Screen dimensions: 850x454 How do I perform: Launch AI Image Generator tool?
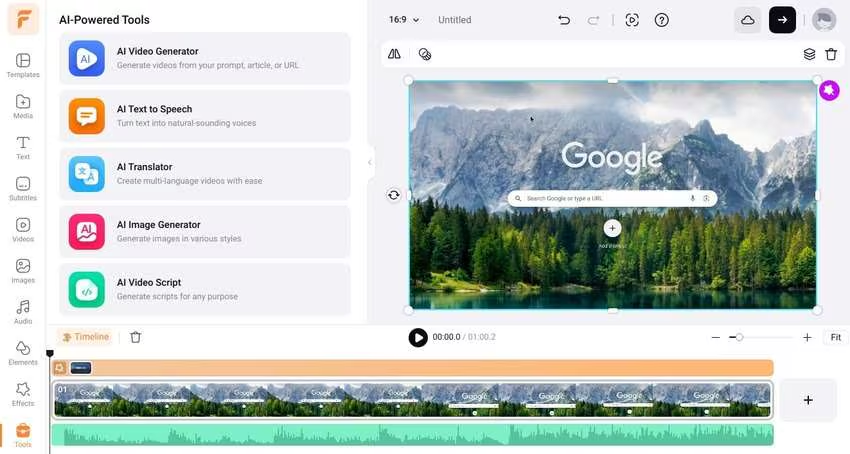(205, 232)
